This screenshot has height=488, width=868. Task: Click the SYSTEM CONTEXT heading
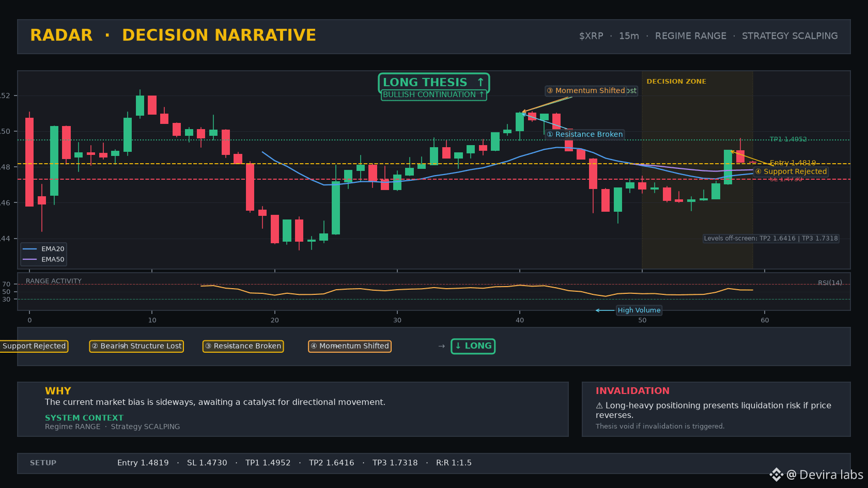(84, 418)
